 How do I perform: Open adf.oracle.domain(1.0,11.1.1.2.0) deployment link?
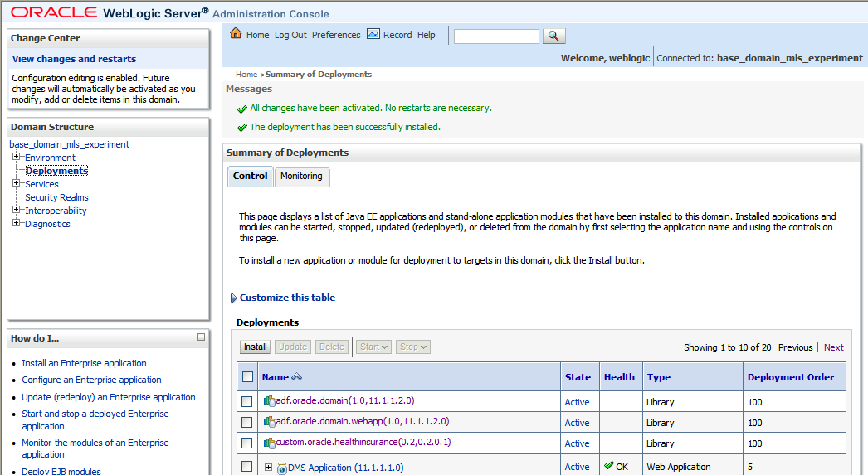tap(345, 400)
